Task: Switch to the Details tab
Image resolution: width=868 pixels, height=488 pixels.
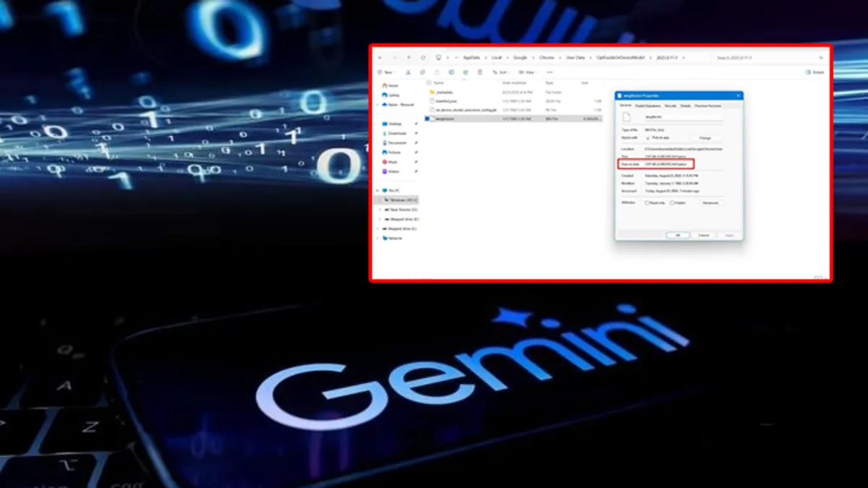Action: tap(686, 106)
